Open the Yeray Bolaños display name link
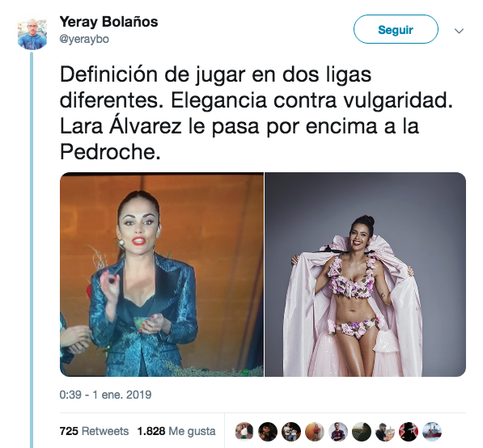Screen dimensions: 483x448 point(108,22)
